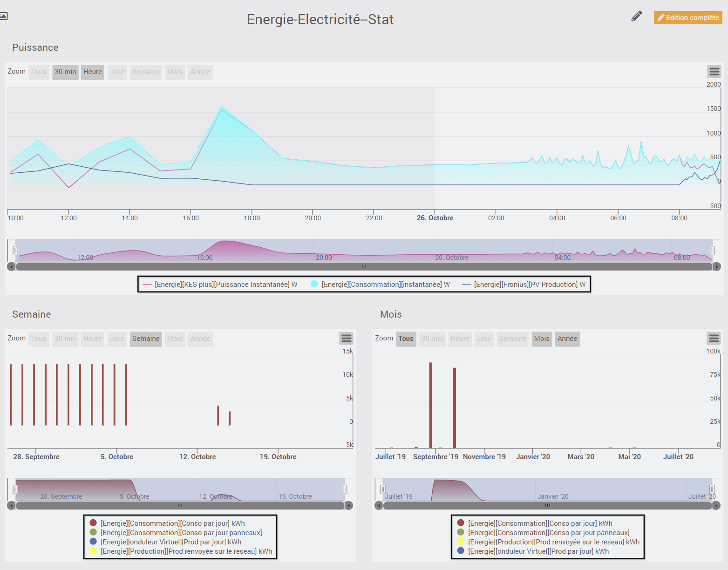Select Mois zoom in the Mois chart
The width and height of the screenshot is (728, 570).
pyautogui.click(x=542, y=339)
